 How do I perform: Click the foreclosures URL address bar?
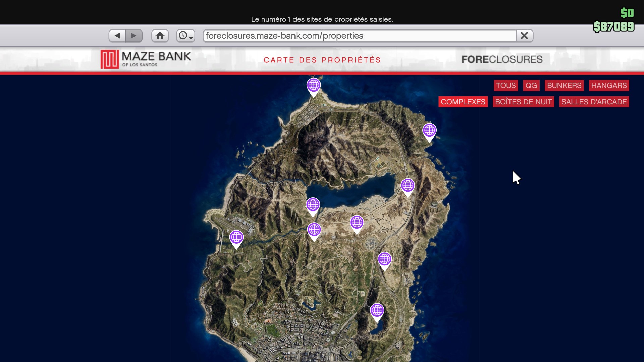[x=359, y=36]
